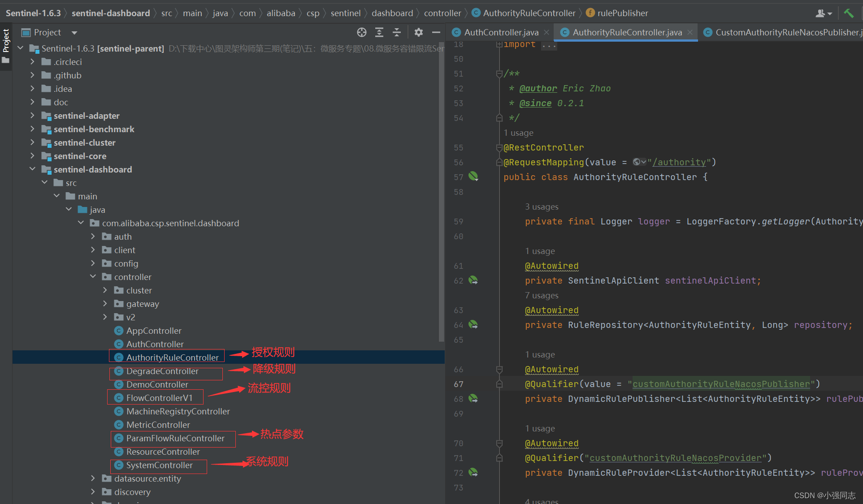This screenshot has width=863, height=504.
Task: Click the Select Opened File crosshair icon
Action: pos(361,32)
